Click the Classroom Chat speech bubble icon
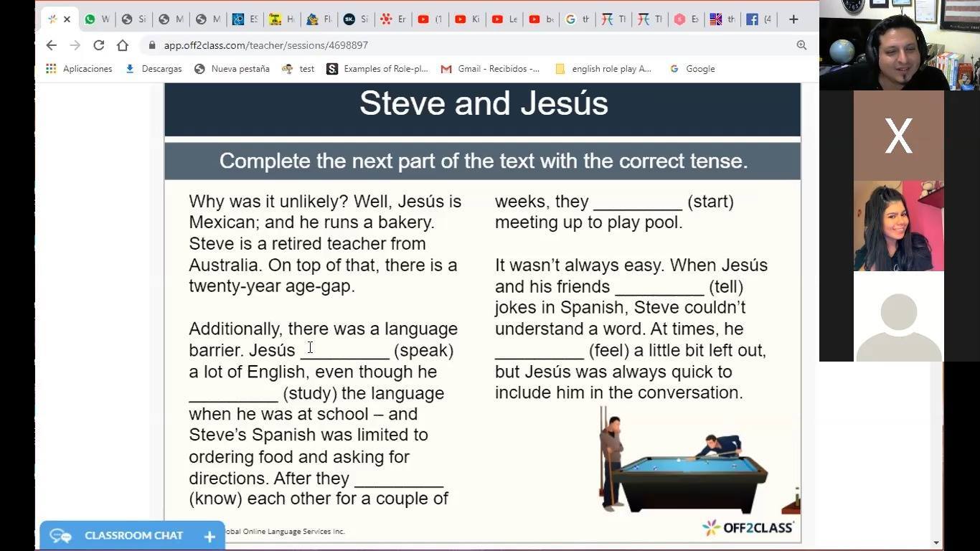 coord(61,536)
